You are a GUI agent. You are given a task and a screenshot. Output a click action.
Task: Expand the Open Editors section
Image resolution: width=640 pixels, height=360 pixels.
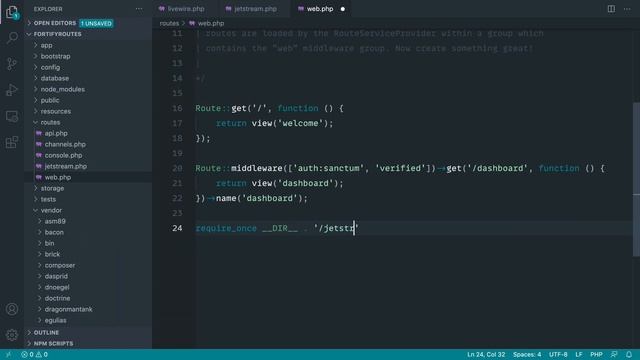(x=55, y=23)
